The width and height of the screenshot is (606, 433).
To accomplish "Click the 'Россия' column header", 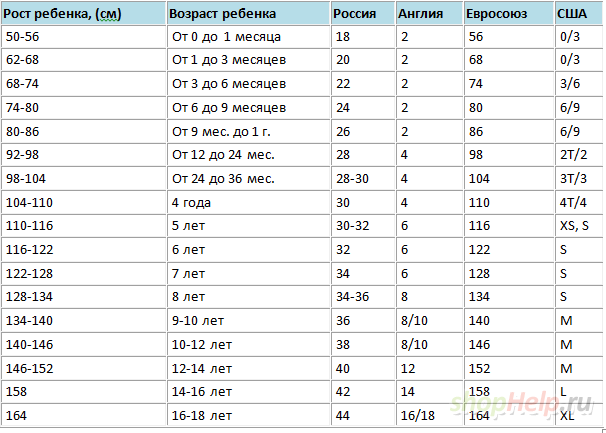I will coord(363,14).
